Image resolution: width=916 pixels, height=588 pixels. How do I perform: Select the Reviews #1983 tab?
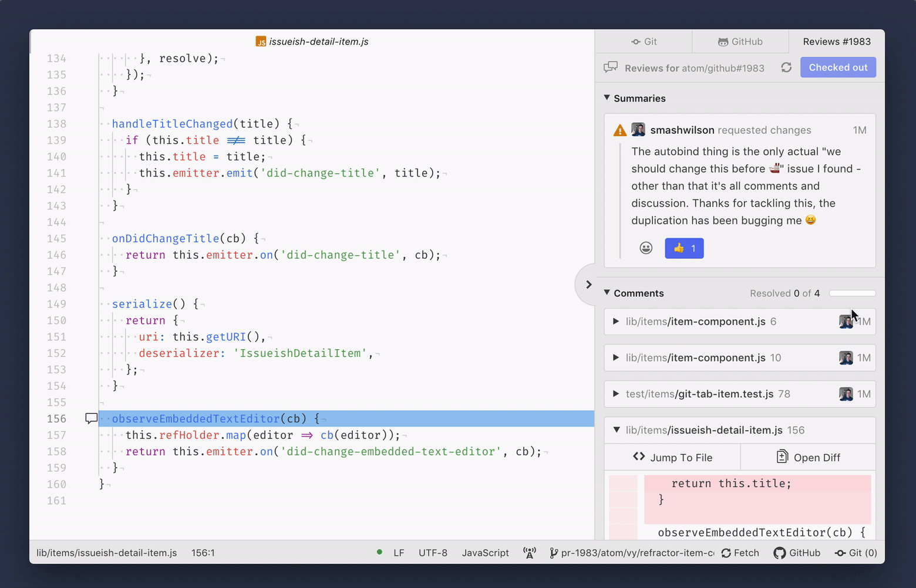[x=836, y=42]
